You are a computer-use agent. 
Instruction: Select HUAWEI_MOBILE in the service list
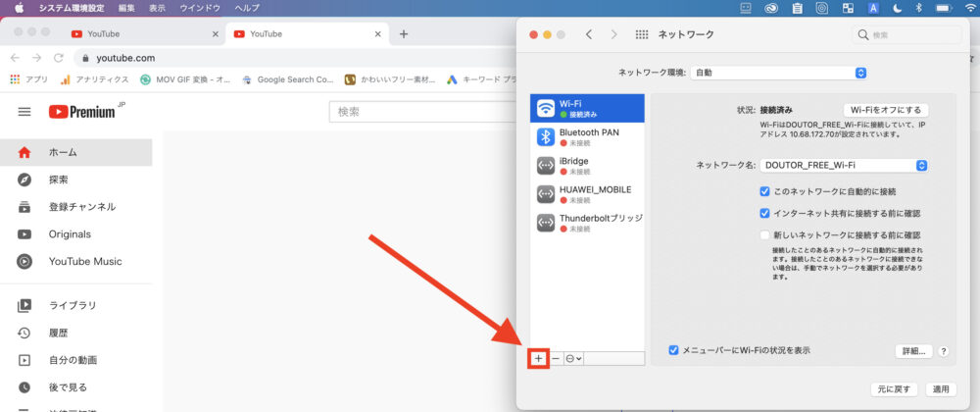587,194
